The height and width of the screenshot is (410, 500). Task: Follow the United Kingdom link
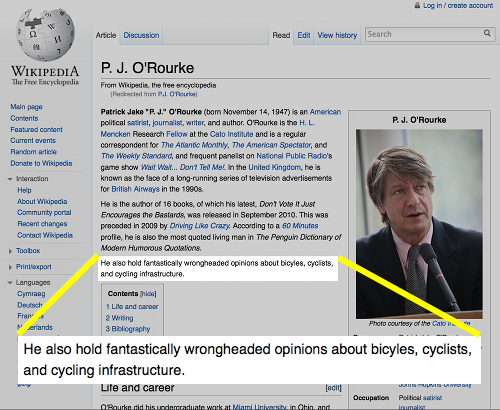tap(274, 167)
